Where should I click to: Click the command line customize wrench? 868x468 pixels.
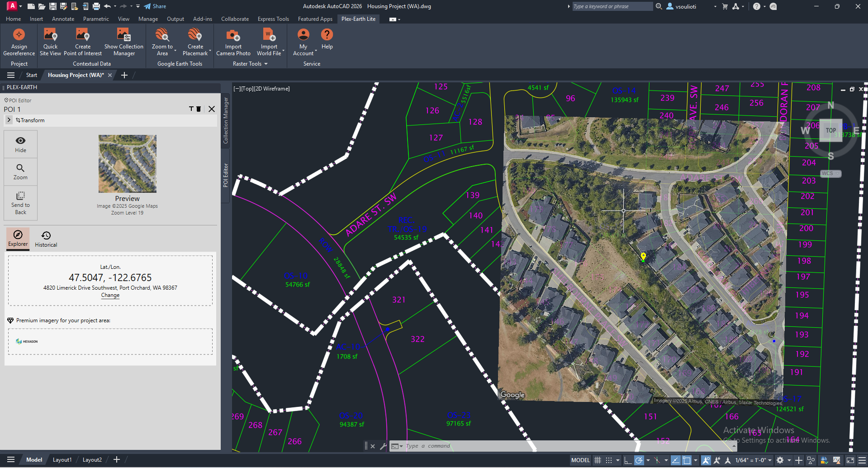click(383, 446)
